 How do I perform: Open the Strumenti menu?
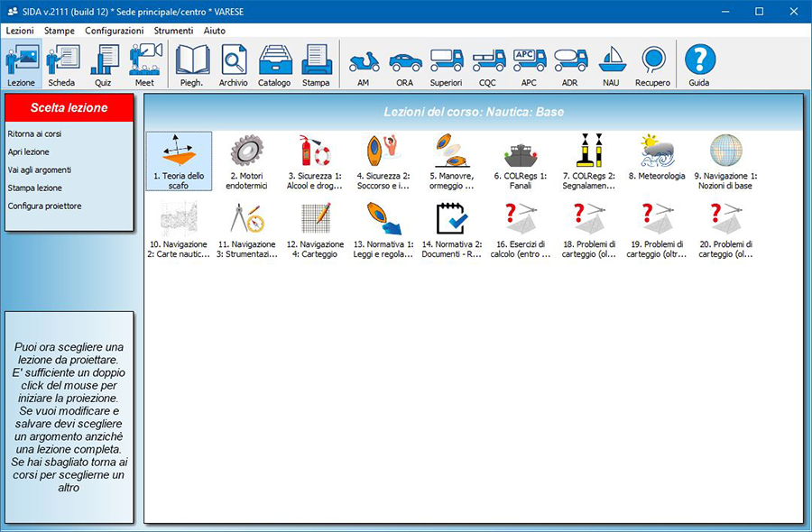(x=173, y=31)
